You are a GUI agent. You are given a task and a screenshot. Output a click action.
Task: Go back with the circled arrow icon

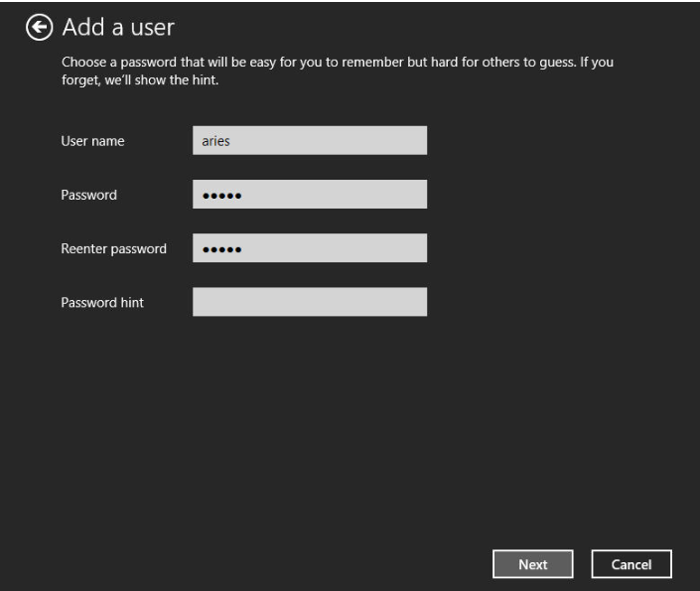(x=40, y=27)
